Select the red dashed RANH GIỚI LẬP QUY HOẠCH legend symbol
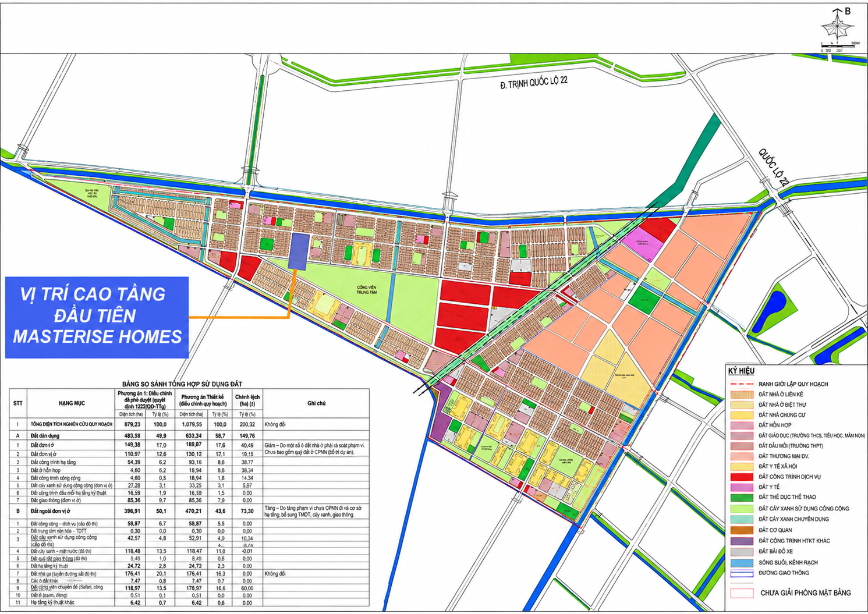The image size is (868, 614). pyautogui.click(x=742, y=384)
